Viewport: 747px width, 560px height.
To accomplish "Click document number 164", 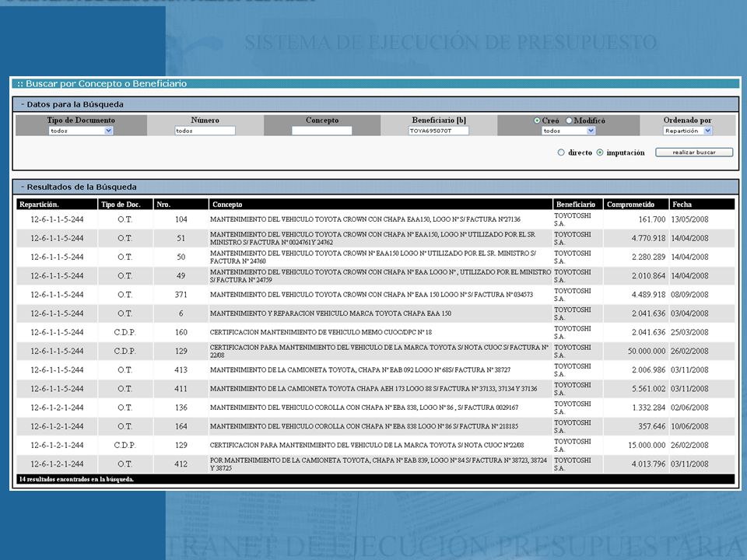I will [181, 426].
